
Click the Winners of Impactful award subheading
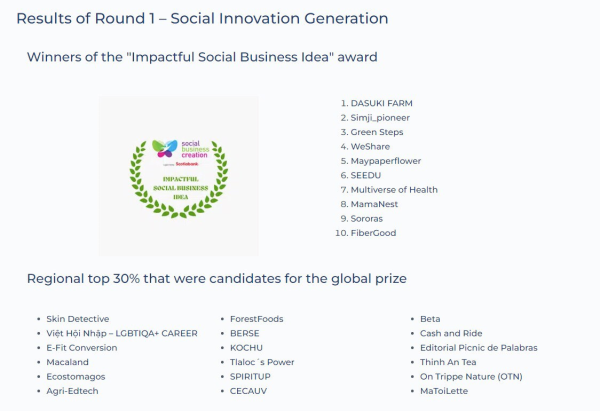point(202,57)
